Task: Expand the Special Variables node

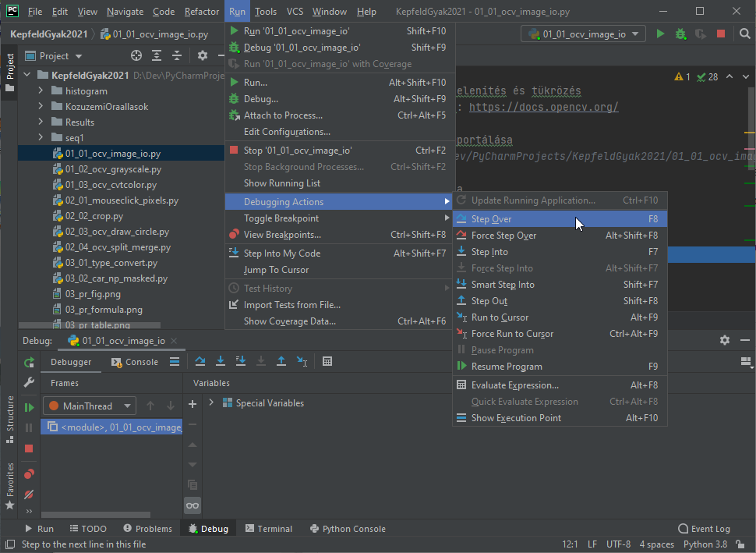Action: click(x=211, y=402)
